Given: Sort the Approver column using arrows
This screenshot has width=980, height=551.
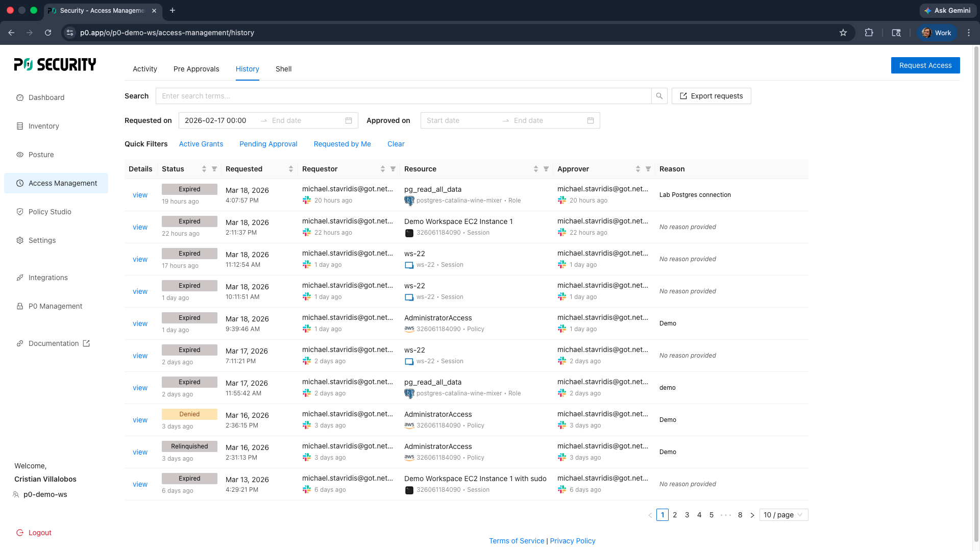Looking at the screenshot, I should (638, 169).
